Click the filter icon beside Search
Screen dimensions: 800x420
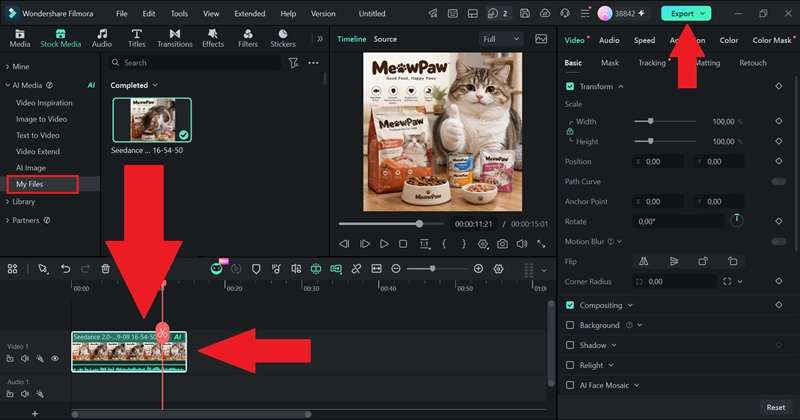[x=293, y=63]
